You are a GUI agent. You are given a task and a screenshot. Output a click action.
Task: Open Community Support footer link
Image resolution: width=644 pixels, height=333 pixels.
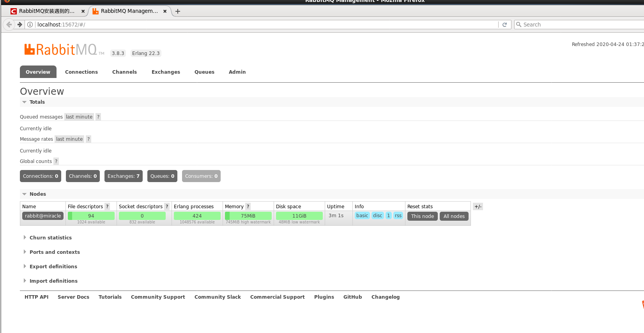(x=158, y=297)
